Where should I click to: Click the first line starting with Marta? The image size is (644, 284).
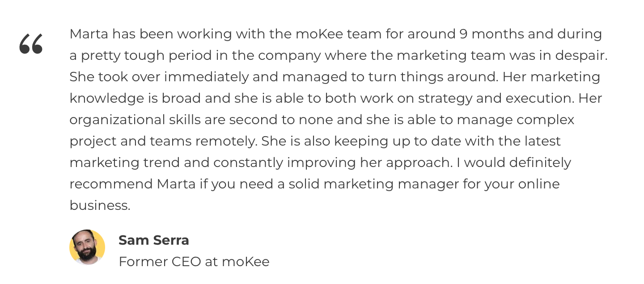336,34
